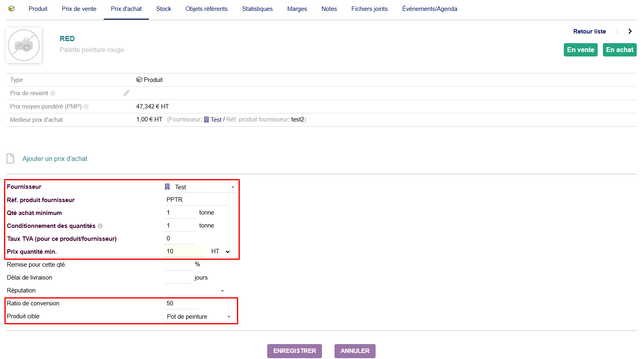Open the Notes tab
The height and width of the screenshot is (359, 644).
pyautogui.click(x=329, y=9)
